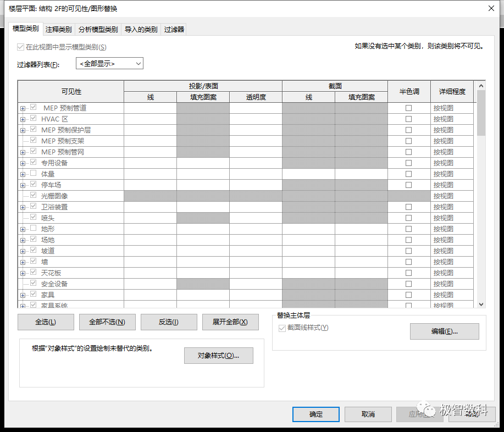Open 对象样式 settings dialog
The width and height of the screenshot is (504, 432).
point(219,356)
